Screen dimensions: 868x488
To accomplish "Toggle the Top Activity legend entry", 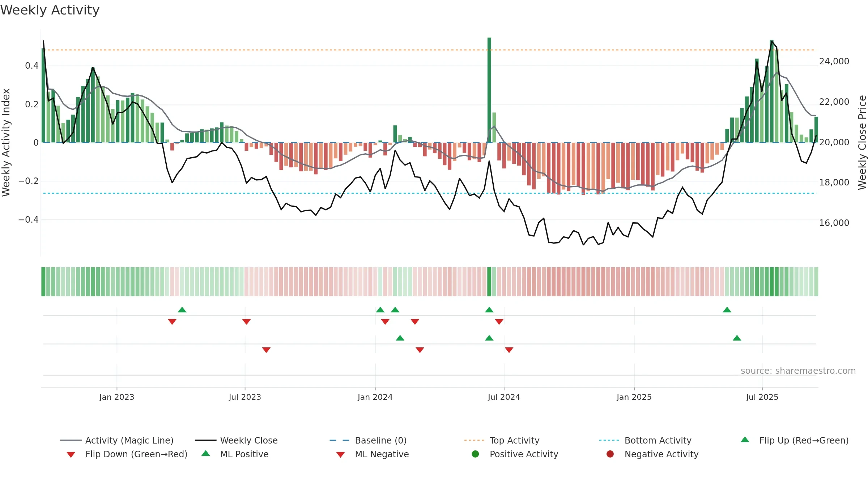I will 502,440.
